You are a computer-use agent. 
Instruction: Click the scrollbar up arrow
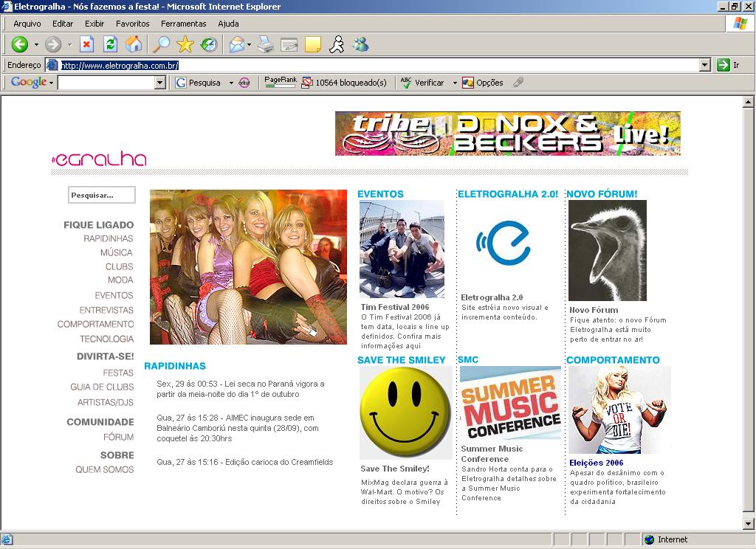click(x=749, y=102)
